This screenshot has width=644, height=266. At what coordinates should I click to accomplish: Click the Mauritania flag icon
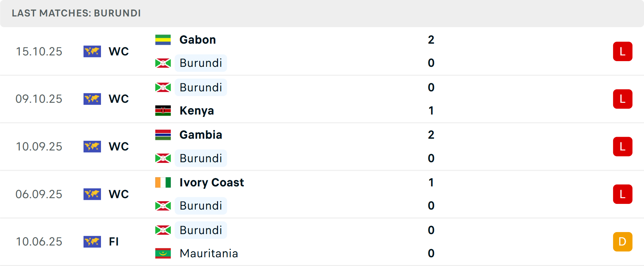point(163,254)
